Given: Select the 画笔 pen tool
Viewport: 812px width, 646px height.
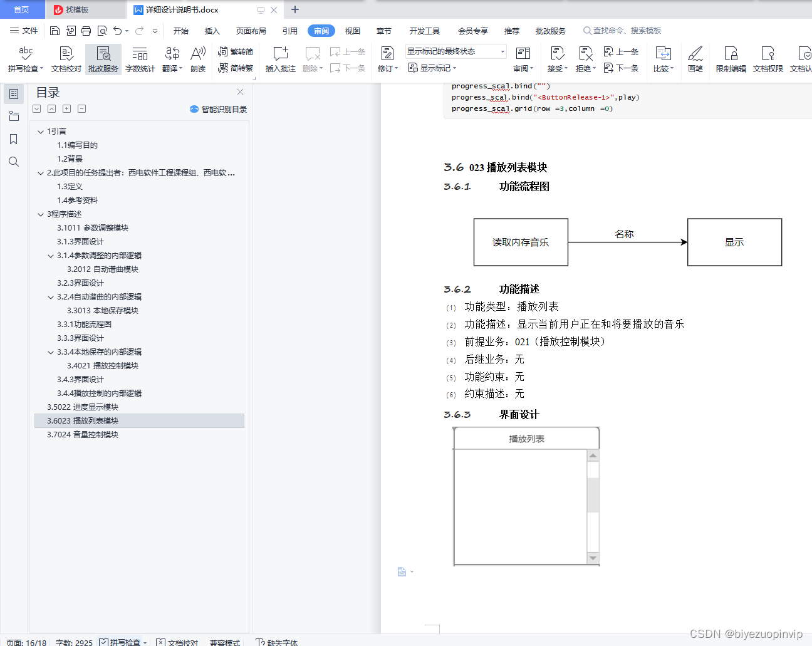Looking at the screenshot, I should point(695,60).
